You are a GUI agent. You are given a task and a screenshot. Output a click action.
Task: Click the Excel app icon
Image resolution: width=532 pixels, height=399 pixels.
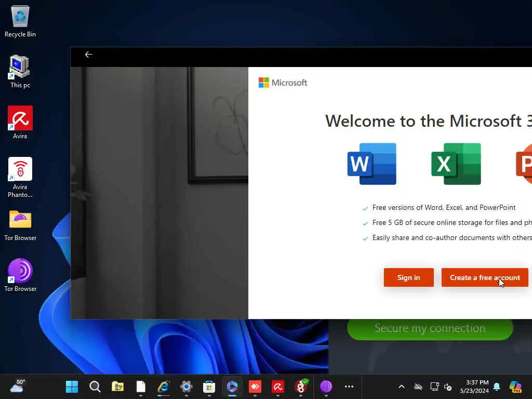coord(456,164)
